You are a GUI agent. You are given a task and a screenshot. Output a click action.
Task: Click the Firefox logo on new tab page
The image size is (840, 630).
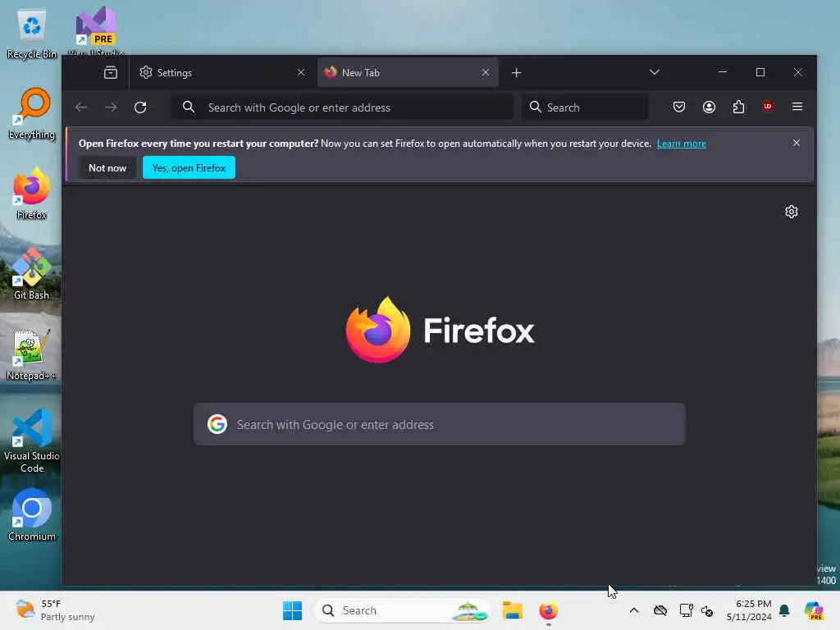[x=440, y=330]
